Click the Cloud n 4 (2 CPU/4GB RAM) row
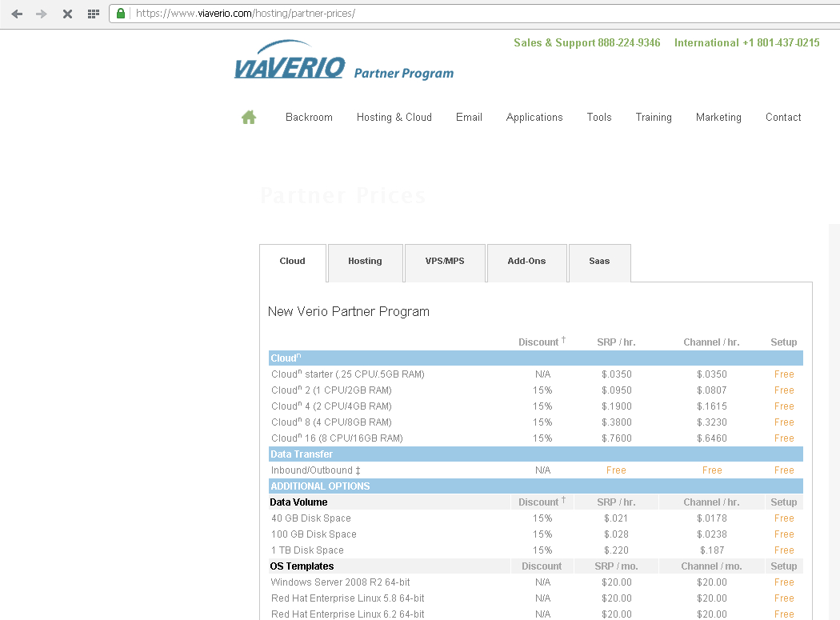Viewport: 840px width, 620px height. [536, 406]
